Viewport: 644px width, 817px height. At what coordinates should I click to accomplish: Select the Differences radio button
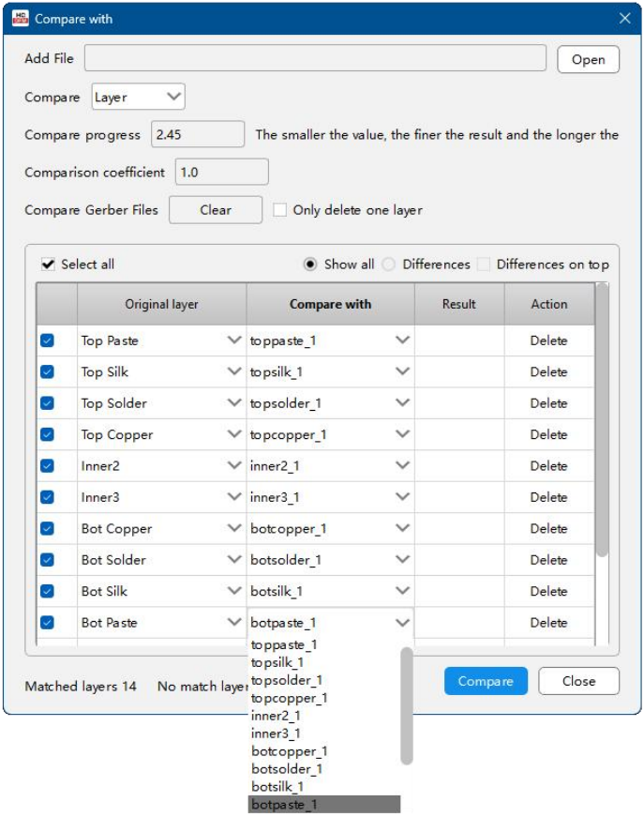click(x=389, y=265)
